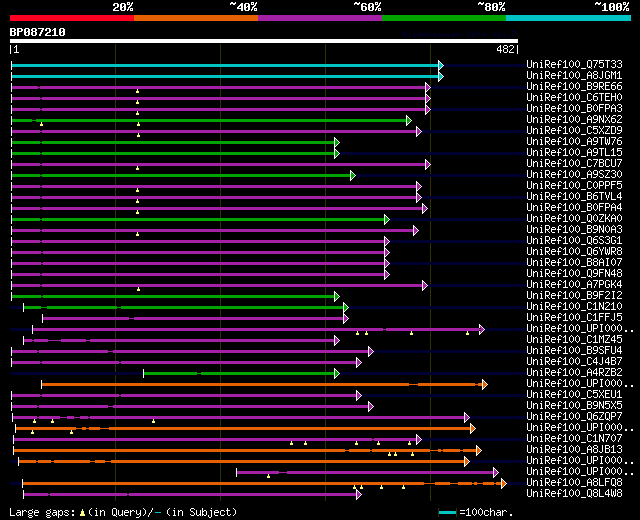The height and width of the screenshot is (520, 640).
Task: Open the UniRef100_A9TL15 hit label
Action: 574,153
